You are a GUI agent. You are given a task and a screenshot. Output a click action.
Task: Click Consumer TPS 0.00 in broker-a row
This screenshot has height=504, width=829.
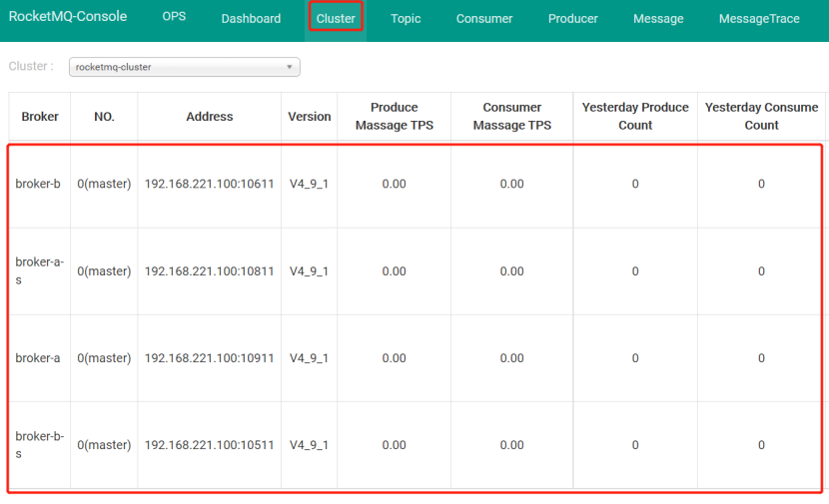coord(511,357)
